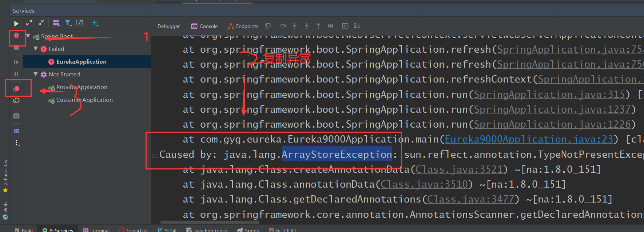This screenshot has width=644, height=232.
Task: Collapse the Not Started group arrow
Action: [x=36, y=74]
